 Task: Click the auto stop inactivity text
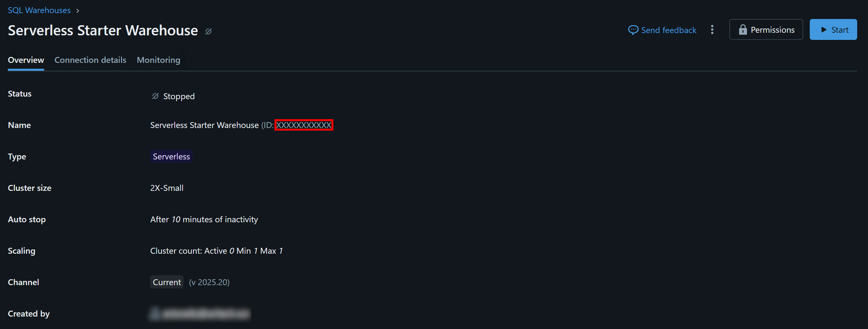[x=204, y=219]
